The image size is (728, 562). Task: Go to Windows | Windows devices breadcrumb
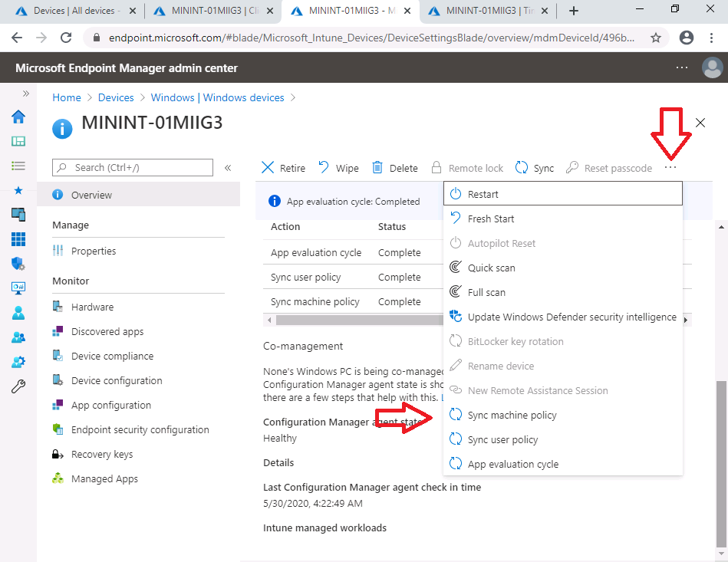217,97
